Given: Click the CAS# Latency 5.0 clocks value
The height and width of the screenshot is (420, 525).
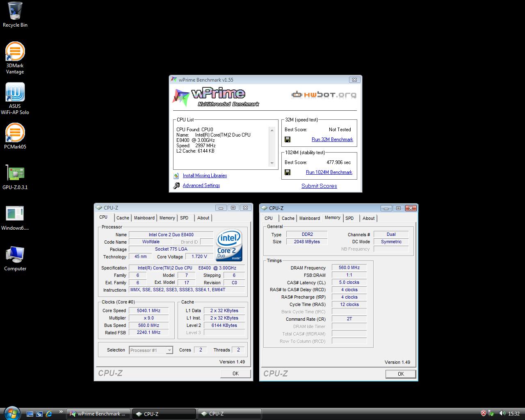Looking at the screenshot, I should coord(349,283).
